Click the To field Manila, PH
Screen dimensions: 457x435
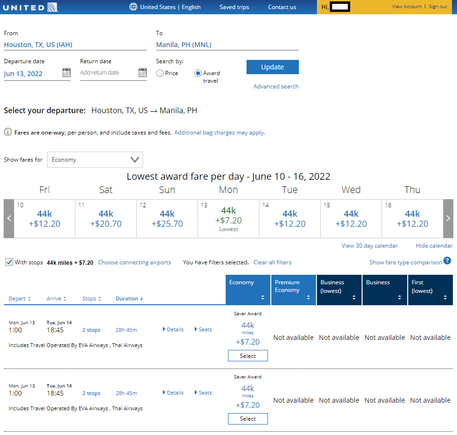click(227, 45)
